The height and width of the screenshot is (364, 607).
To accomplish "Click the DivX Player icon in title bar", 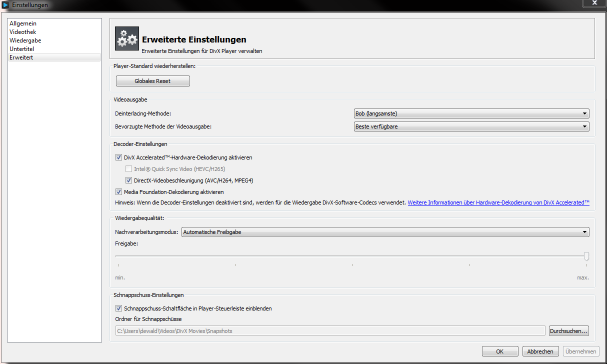I will pyautogui.click(x=5, y=5).
